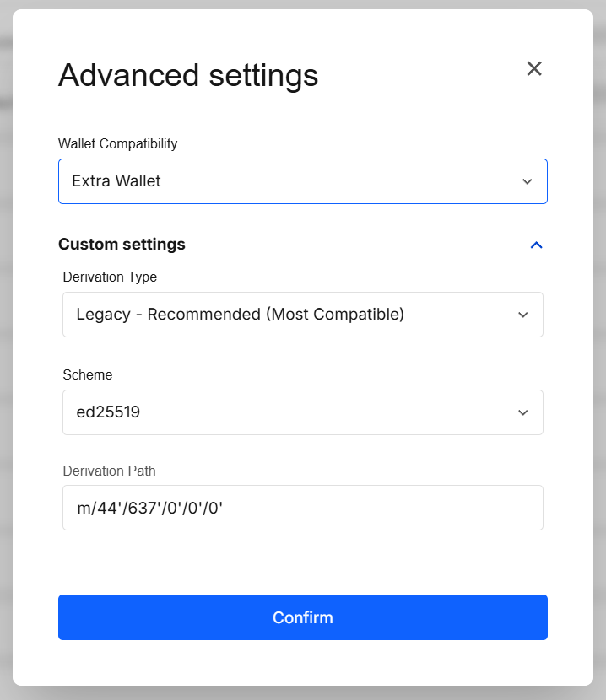The image size is (606, 700).
Task: Open the Wallet Compatibility dropdown
Action: [x=303, y=180]
